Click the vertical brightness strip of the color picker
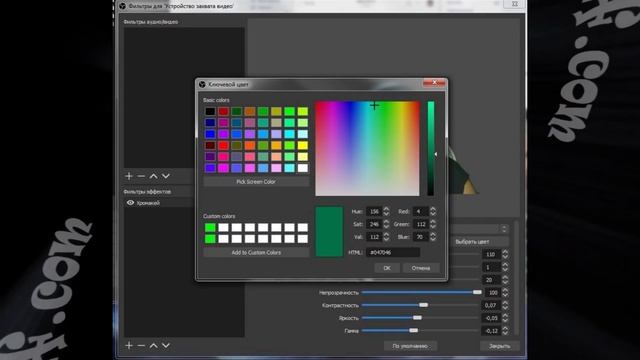 (431, 149)
